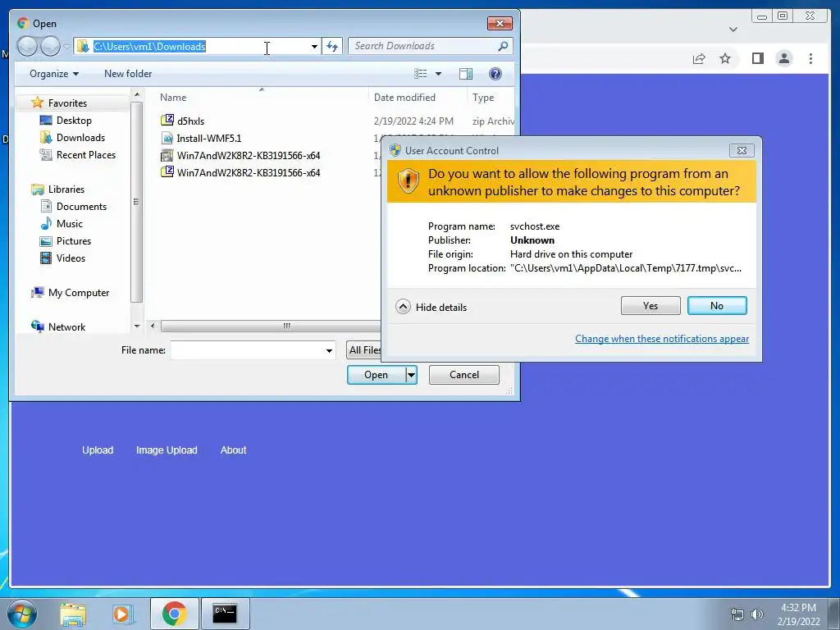This screenshot has height=630, width=840.
Task: Open the Upload page link
Action: tap(98, 450)
